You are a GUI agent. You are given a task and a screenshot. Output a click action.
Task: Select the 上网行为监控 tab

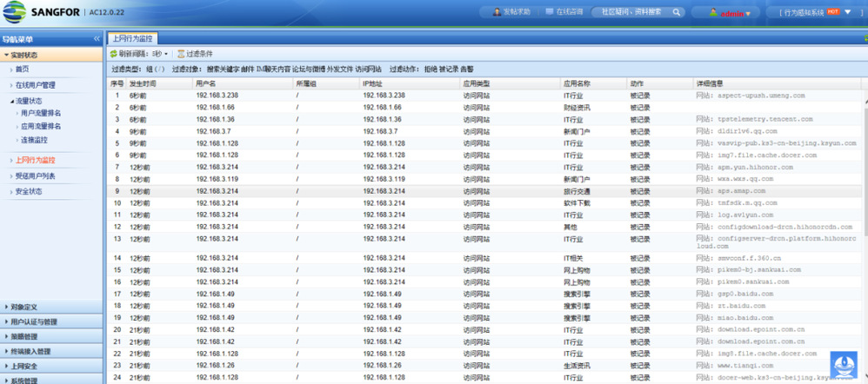132,39
